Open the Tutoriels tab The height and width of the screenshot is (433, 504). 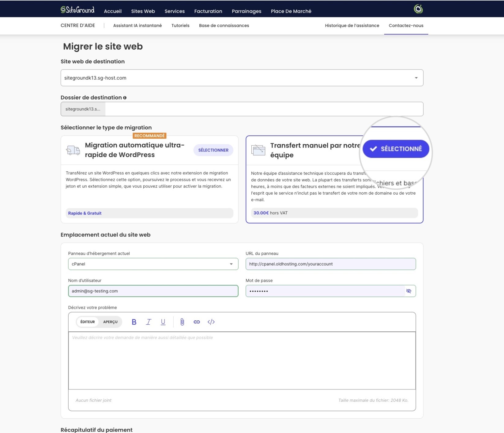180,26
